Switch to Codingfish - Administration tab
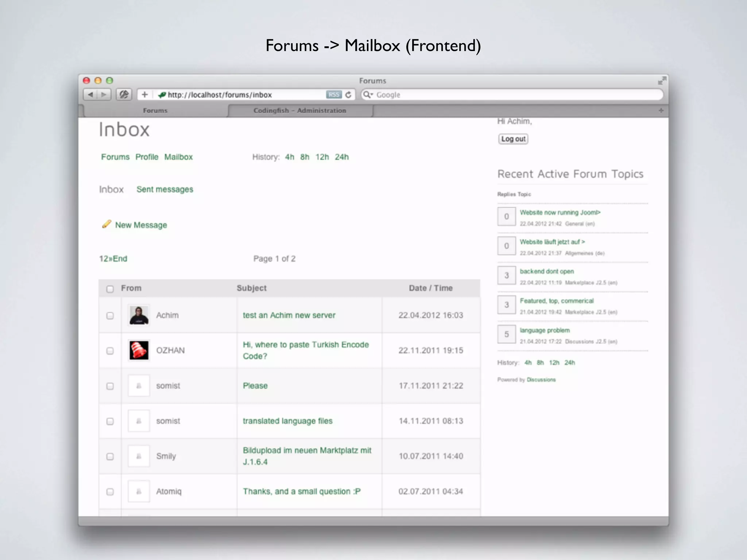 (x=300, y=110)
